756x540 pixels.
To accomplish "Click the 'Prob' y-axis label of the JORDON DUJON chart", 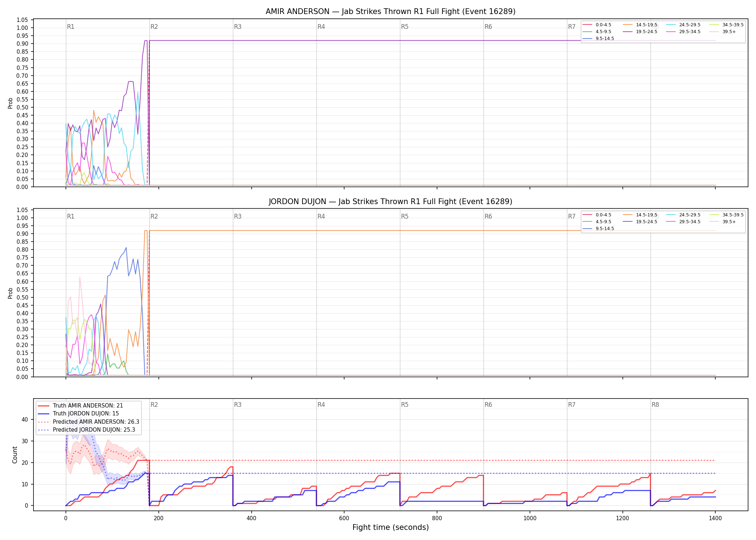I will click(10, 293).
